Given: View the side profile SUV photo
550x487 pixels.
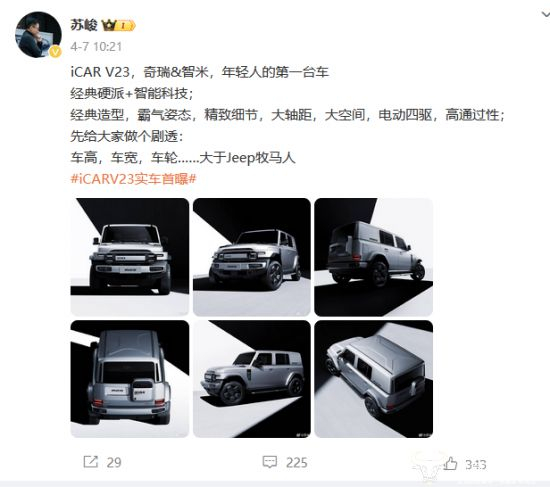Looking at the screenshot, I should click(x=252, y=379).
